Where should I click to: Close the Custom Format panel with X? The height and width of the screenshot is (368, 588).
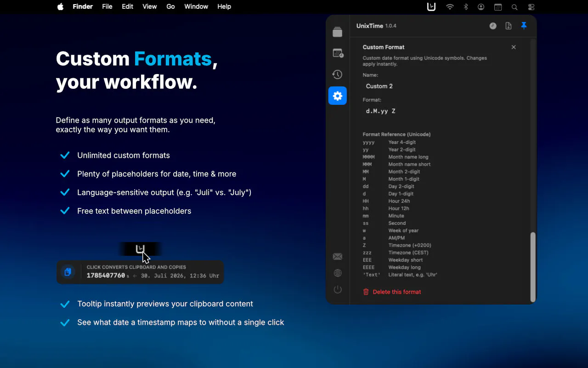coord(514,47)
